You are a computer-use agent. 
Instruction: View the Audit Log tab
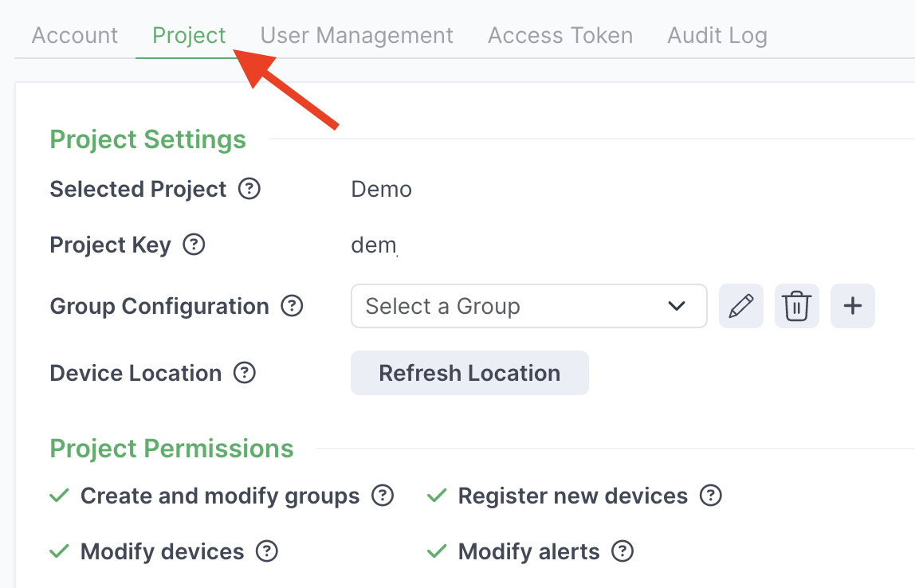pyautogui.click(x=717, y=36)
